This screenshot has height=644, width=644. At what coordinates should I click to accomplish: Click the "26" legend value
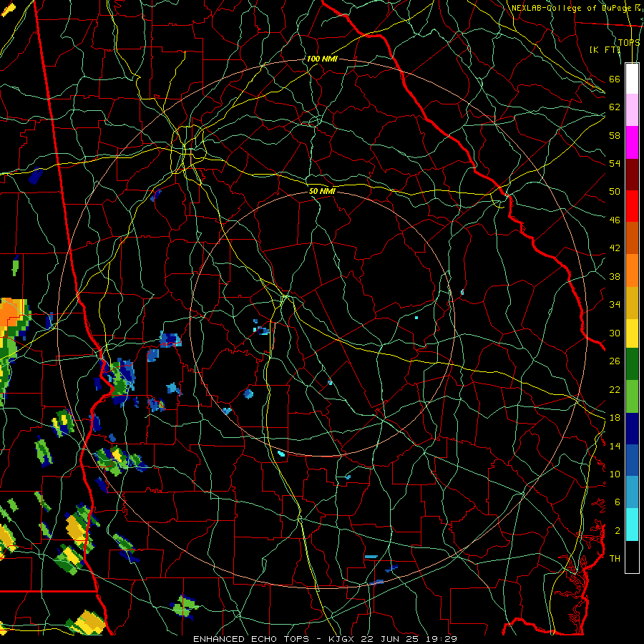615,361
